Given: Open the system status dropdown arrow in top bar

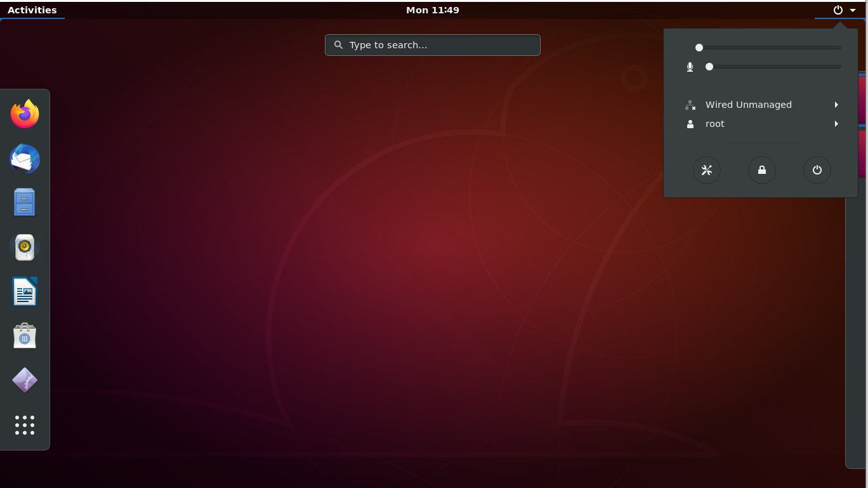Looking at the screenshot, I should pos(852,10).
